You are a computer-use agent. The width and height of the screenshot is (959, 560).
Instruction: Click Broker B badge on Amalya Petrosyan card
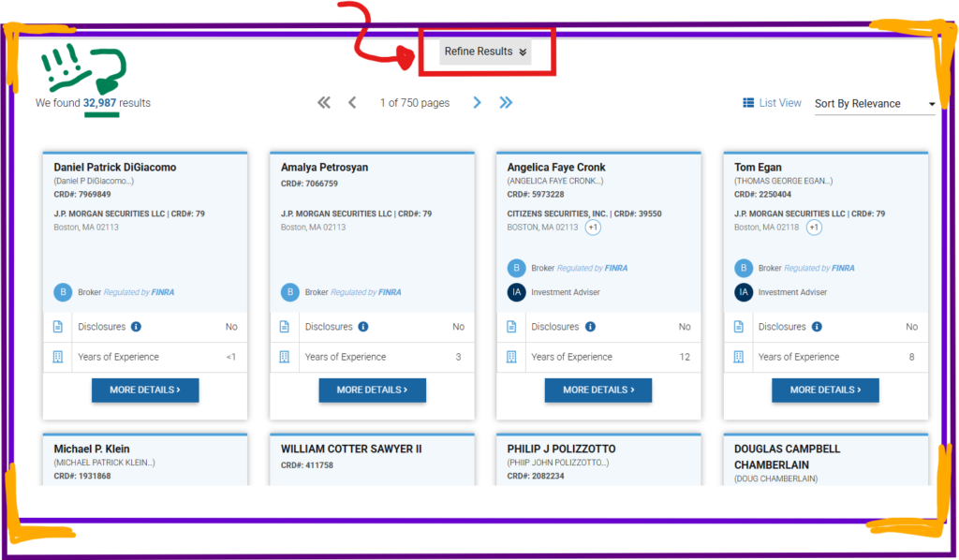coord(290,292)
